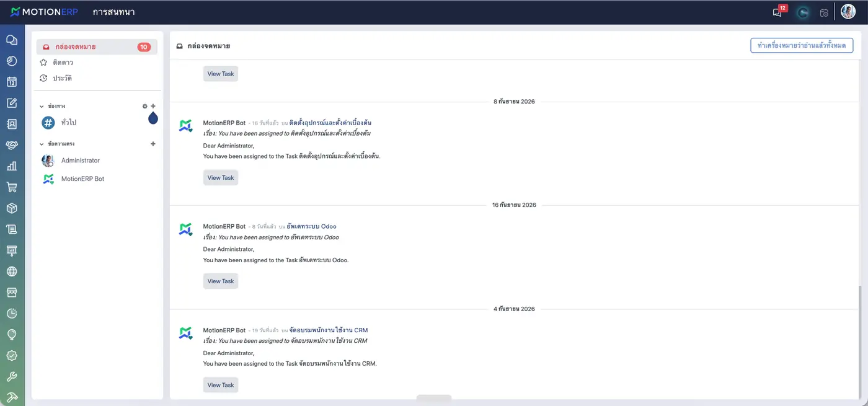Image resolution: width=868 pixels, height=406 pixels.
Task: Open the checkmark badge approvals sidebar icon
Action: [x=12, y=356]
